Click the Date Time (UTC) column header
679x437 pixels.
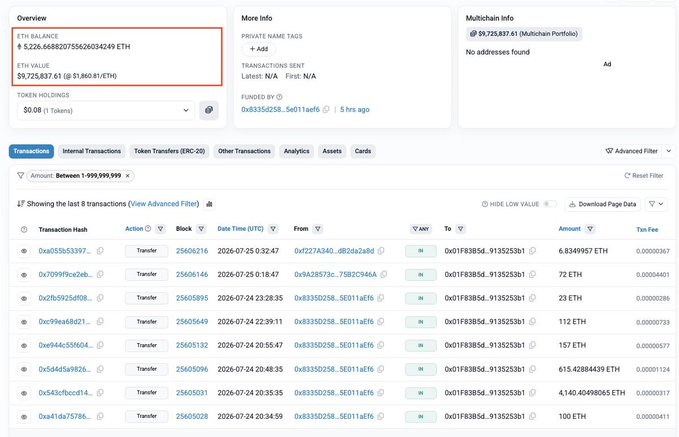[240, 229]
